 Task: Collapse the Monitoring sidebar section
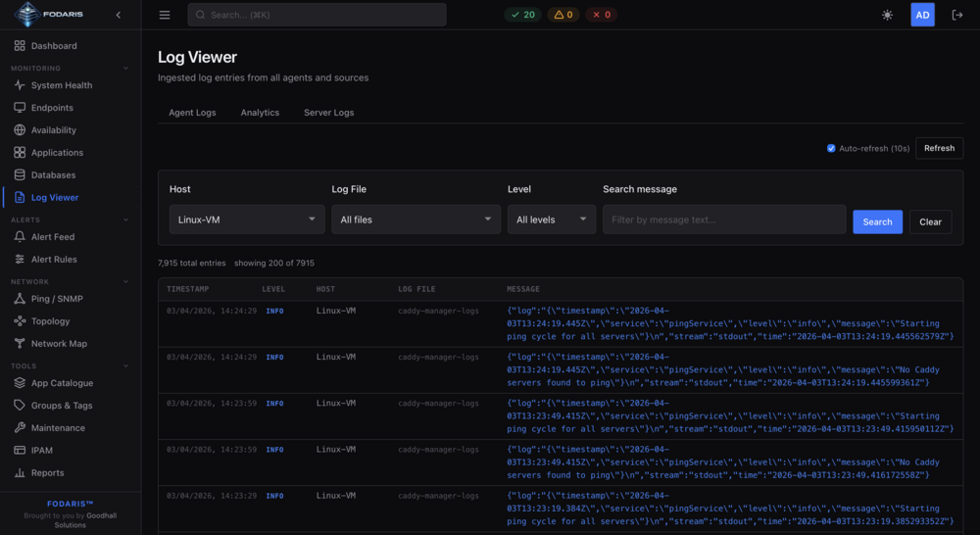pos(125,69)
